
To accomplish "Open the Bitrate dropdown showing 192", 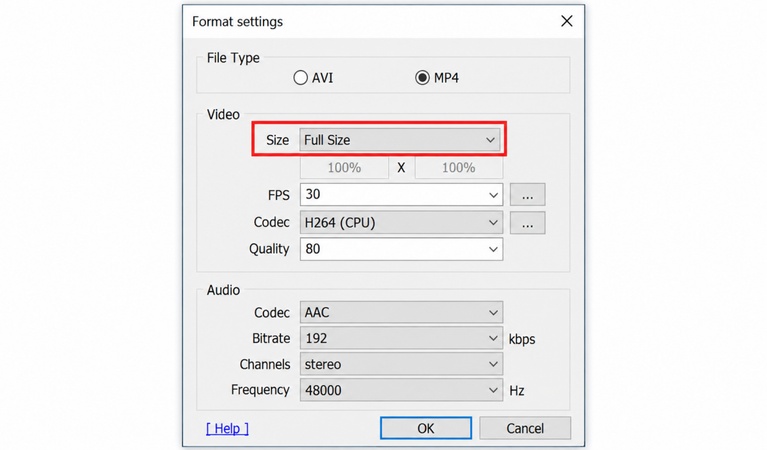I will 401,338.
